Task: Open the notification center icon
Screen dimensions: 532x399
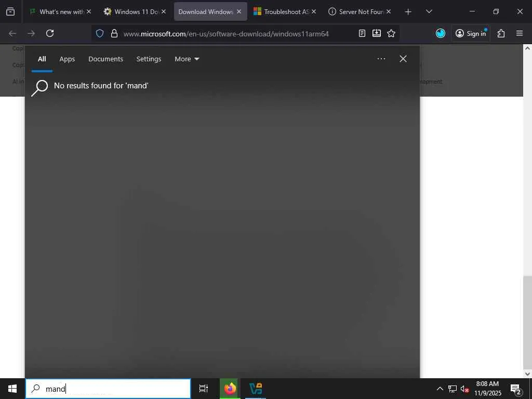Action: click(516, 389)
